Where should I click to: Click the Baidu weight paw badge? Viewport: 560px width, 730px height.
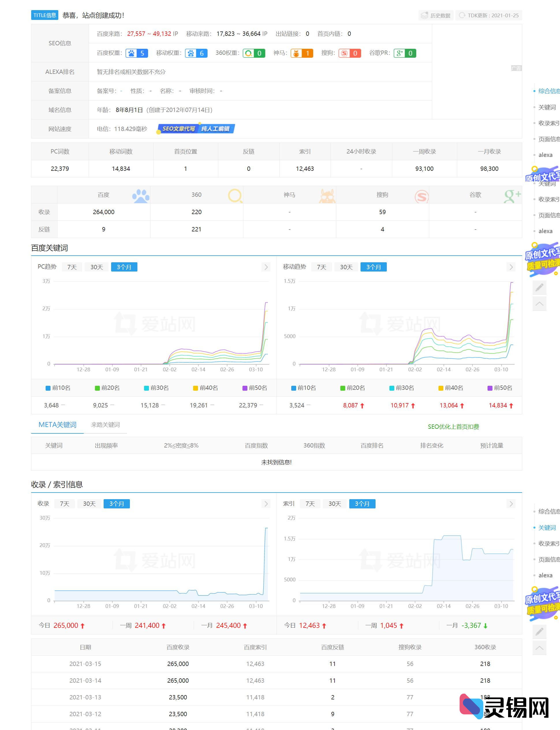point(137,53)
